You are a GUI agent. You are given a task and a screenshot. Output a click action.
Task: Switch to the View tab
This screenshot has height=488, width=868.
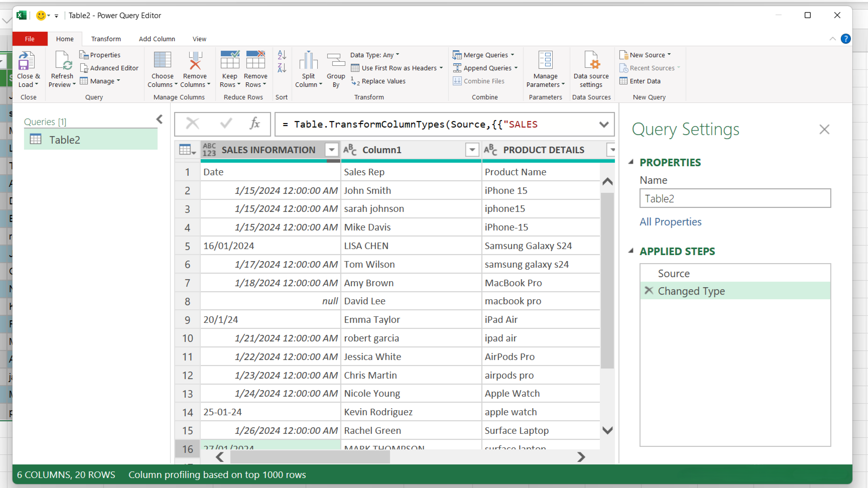click(199, 39)
